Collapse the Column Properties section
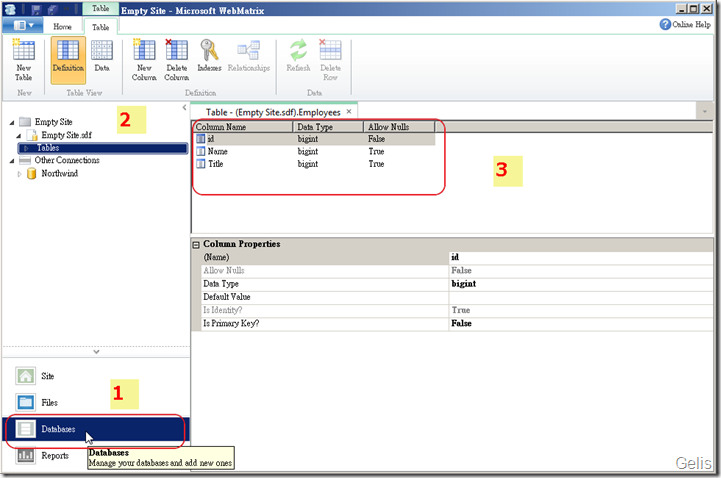Viewport: 721px width, 478px height. coord(196,245)
